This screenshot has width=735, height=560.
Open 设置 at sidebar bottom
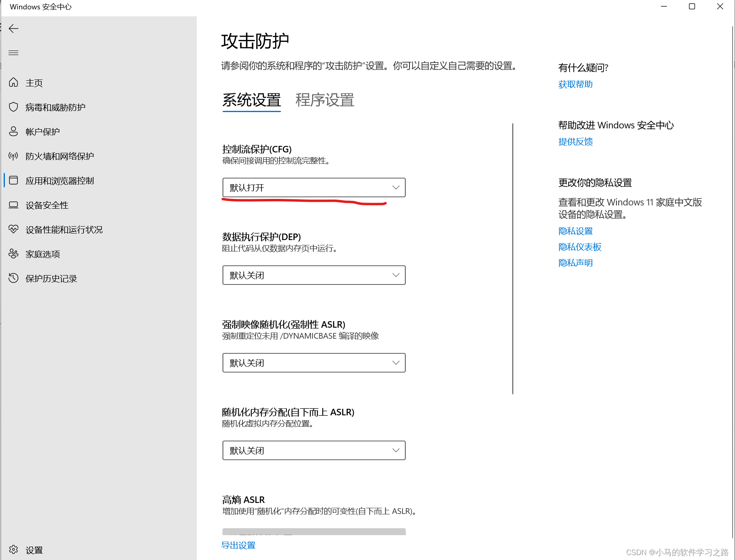(34, 550)
